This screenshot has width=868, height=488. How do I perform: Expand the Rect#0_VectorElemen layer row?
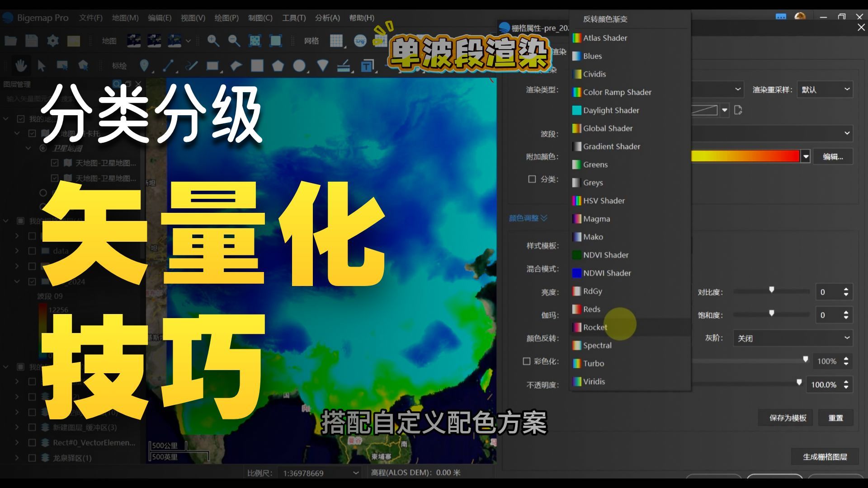click(17, 442)
